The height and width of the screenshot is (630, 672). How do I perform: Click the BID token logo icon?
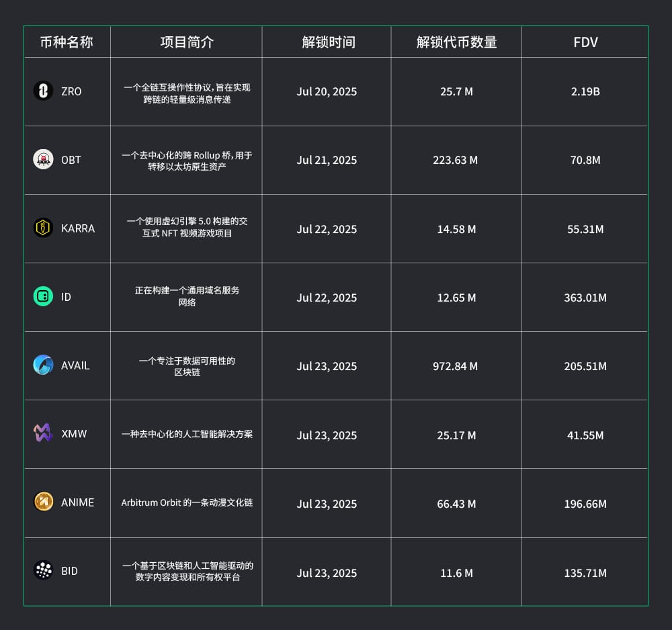pyautogui.click(x=43, y=570)
